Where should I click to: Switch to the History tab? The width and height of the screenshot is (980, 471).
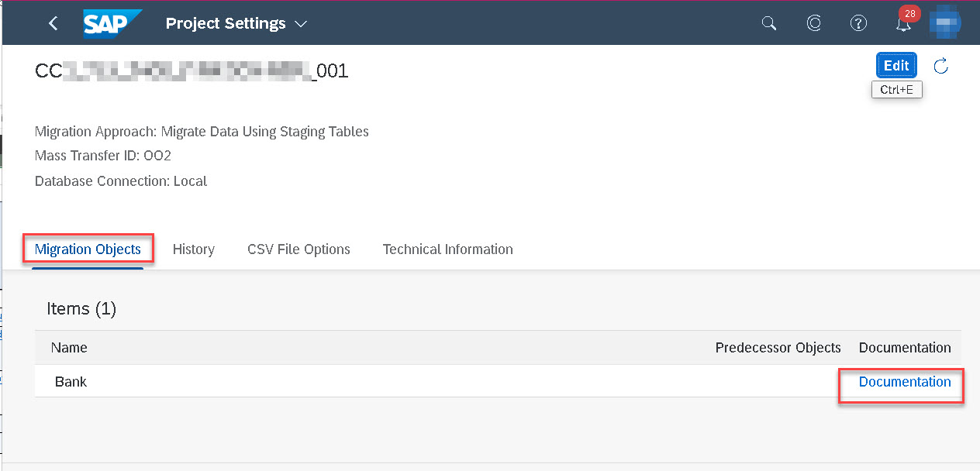(194, 249)
